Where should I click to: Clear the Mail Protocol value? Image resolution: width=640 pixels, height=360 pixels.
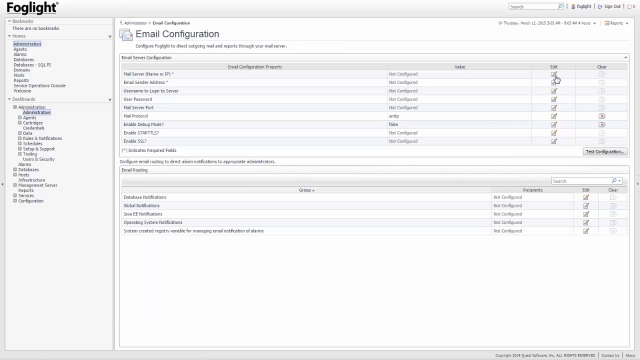tap(602, 116)
